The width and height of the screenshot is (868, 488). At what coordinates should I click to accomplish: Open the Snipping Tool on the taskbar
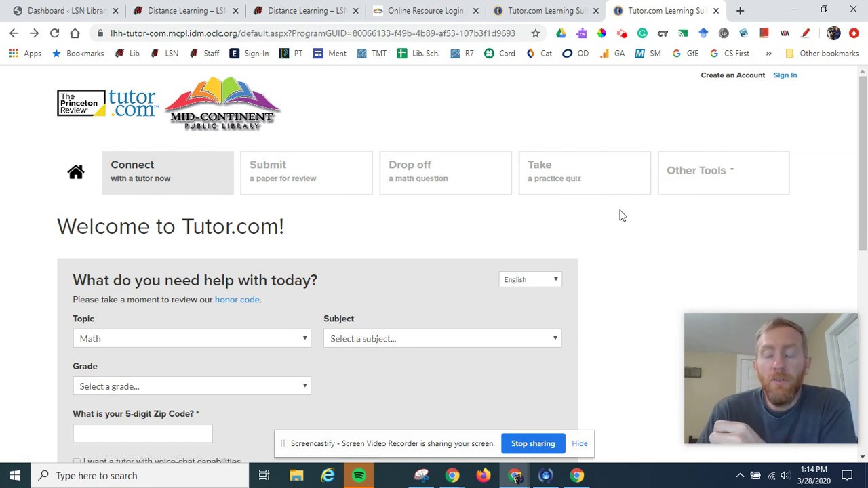[421, 475]
